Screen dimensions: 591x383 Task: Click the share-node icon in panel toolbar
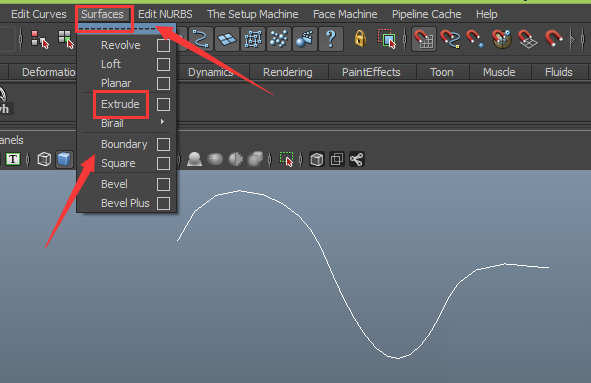357,159
